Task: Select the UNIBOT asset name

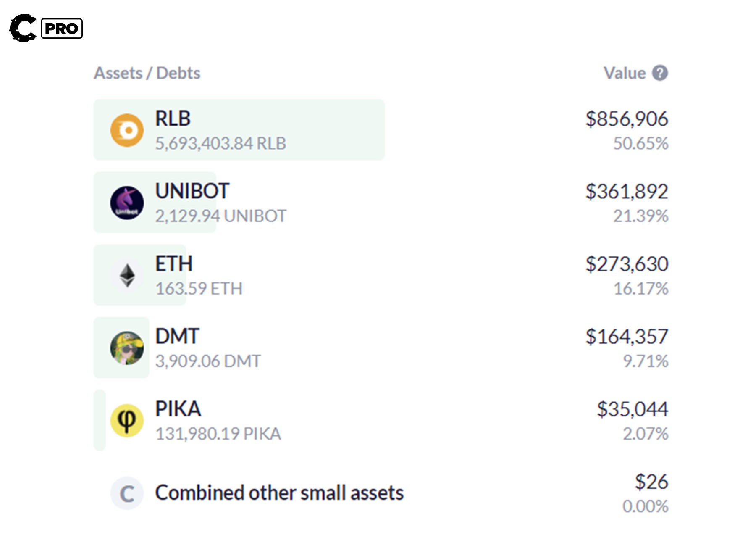Action: point(192,191)
